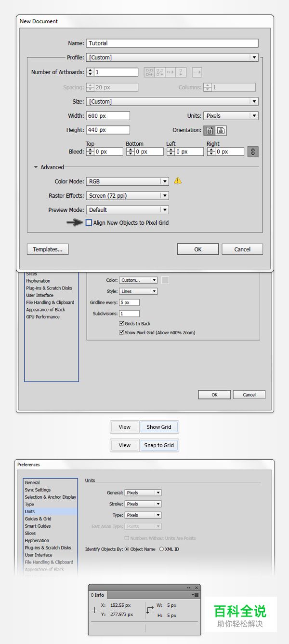Open the Units Pixels dropdown

230,116
